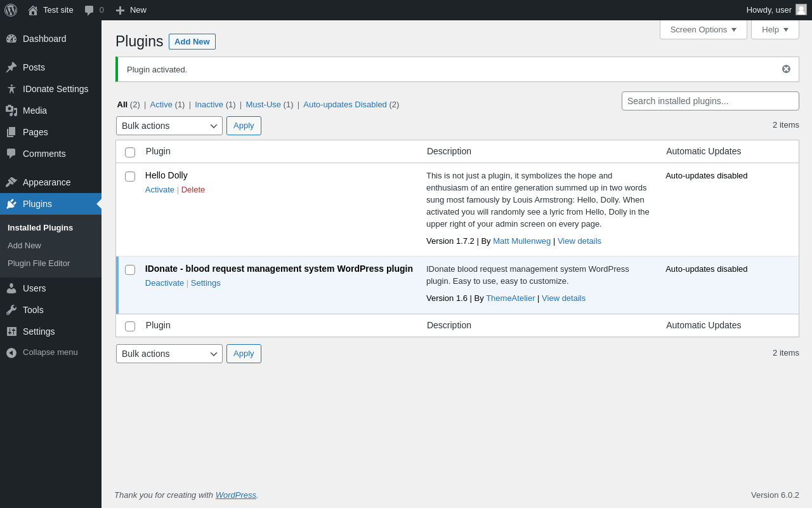Deactivate the IDonate plugin
The width and height of the screenshot is (812, 508).
pyautogui.click(x=164, y=283)
